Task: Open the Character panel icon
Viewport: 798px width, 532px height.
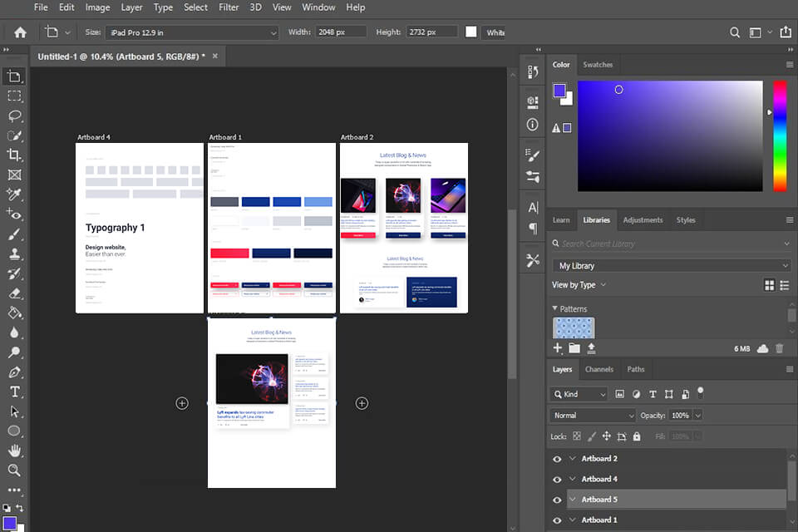Action: point(533,207)
